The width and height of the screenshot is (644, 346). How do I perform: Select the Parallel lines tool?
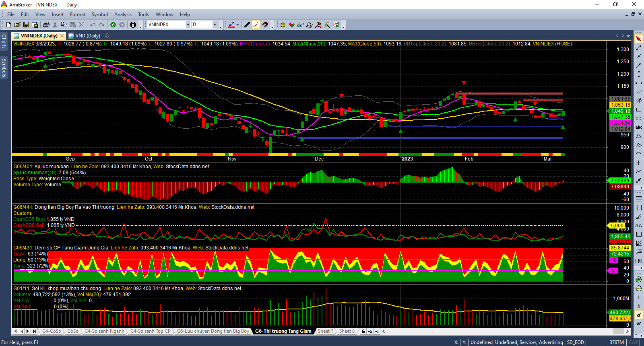tap(639, 92)
